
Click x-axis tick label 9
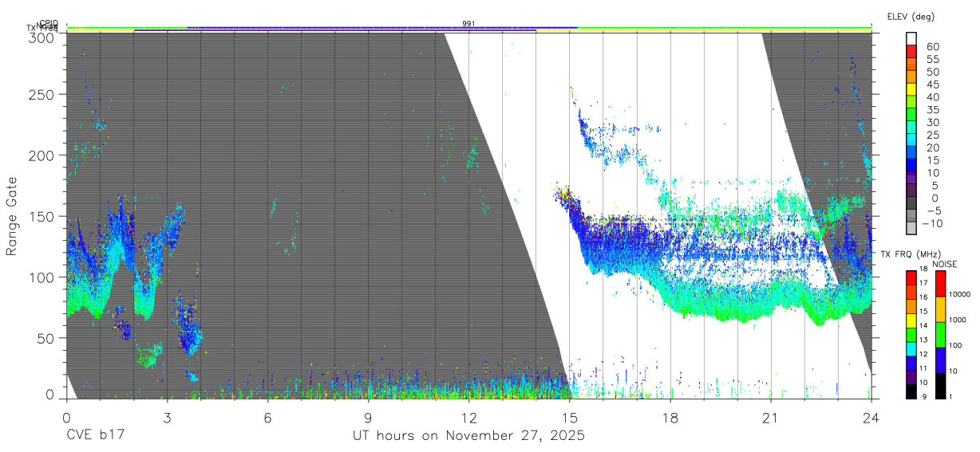[369, 418]
